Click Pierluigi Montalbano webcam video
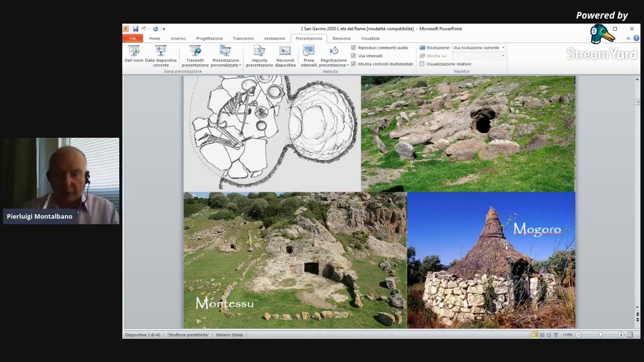 click(x=61, y=181)
